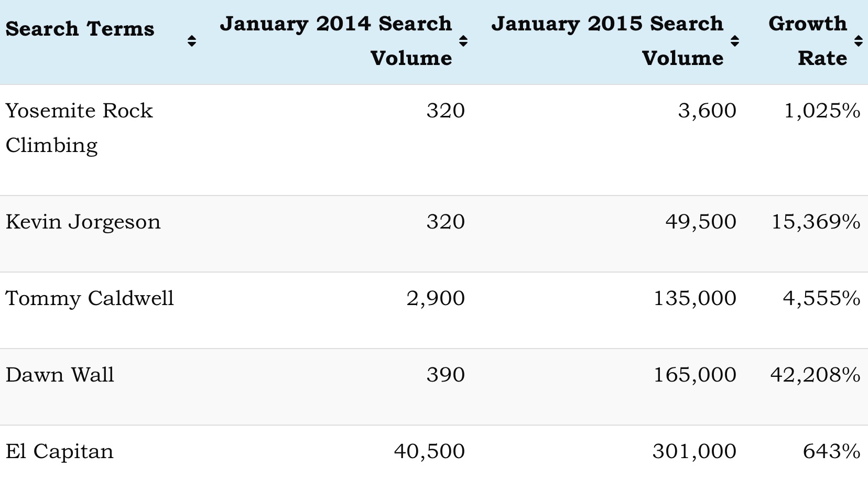Click the Yosemite Rock Climbing row label

click(79, 128)
